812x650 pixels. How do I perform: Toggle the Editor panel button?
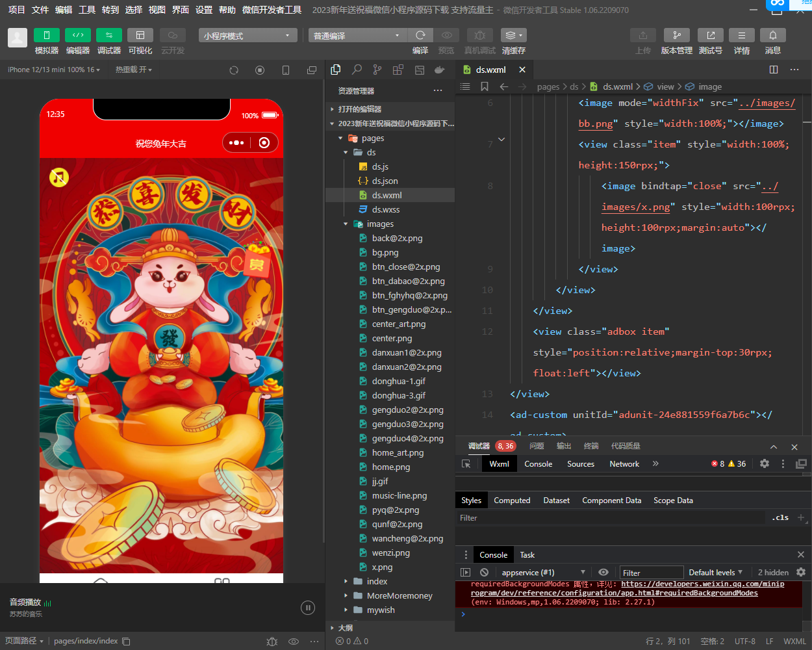pyautogui.click(x=77, y=36)
